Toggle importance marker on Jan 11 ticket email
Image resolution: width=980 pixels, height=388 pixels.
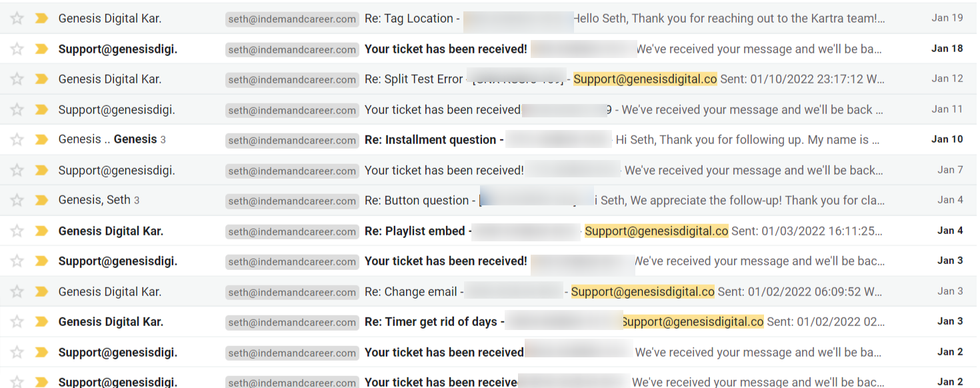pos(41,109)
